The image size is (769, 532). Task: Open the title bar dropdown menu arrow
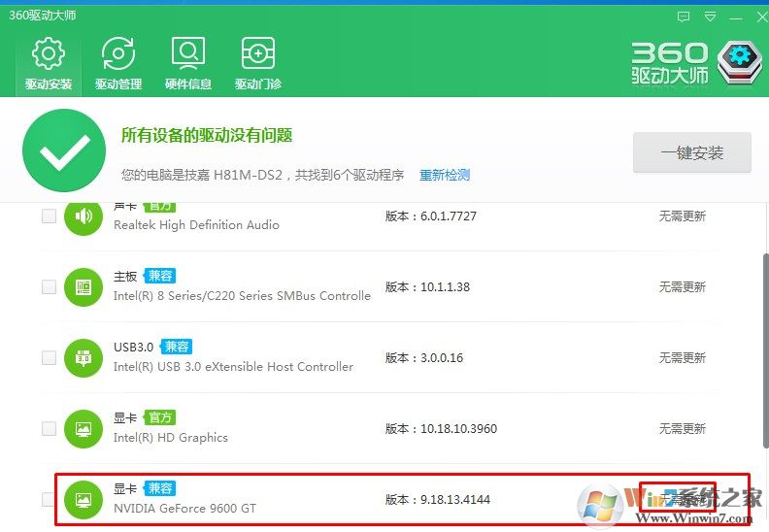point(710,17)
